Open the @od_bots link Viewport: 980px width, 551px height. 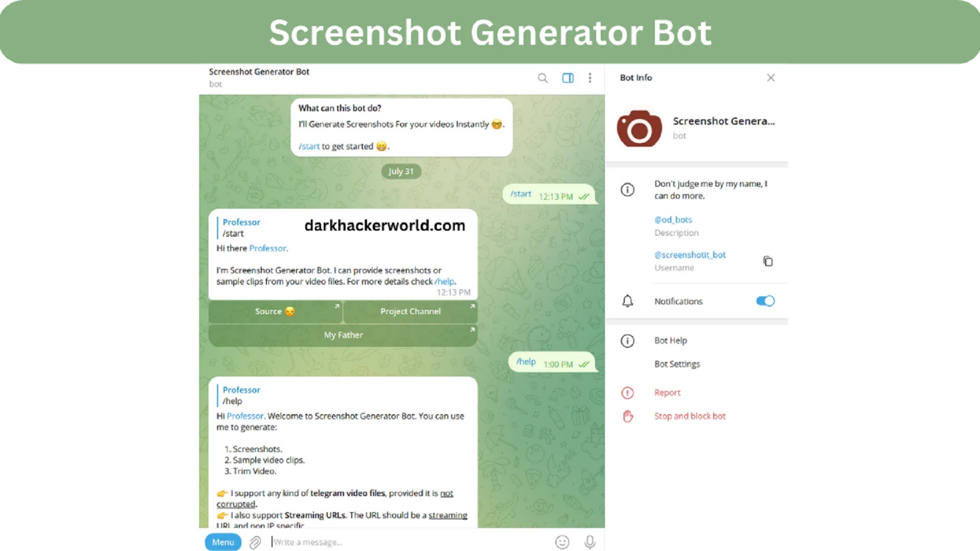673,219
